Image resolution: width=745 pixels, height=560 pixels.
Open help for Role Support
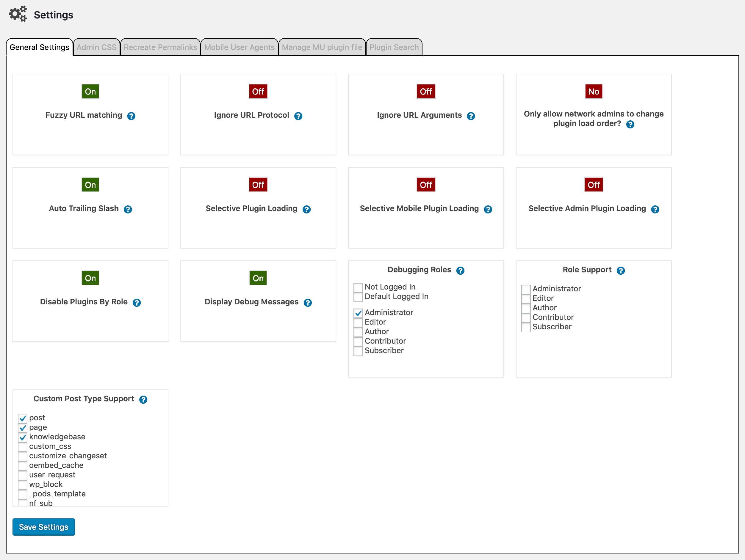[x=622, y=270]
